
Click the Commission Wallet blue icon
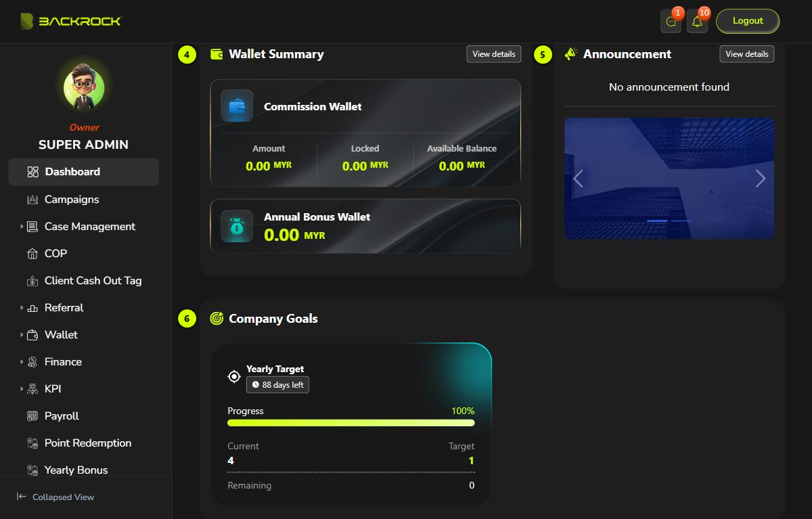[237, 106]
